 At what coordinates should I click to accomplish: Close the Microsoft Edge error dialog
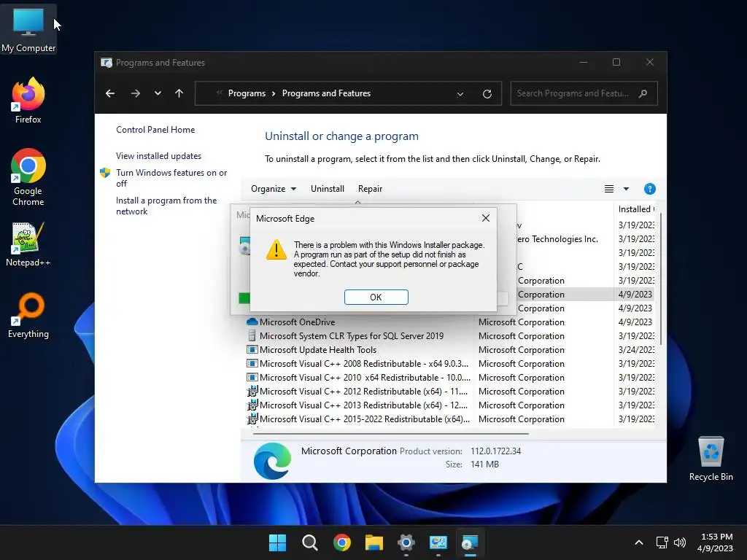[x=485, y=218]
